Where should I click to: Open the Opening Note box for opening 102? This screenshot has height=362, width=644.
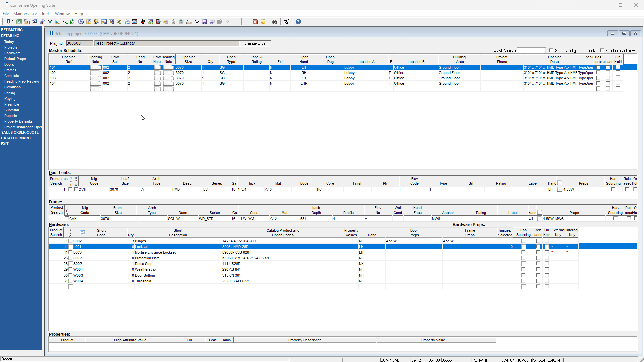point(96,73)
